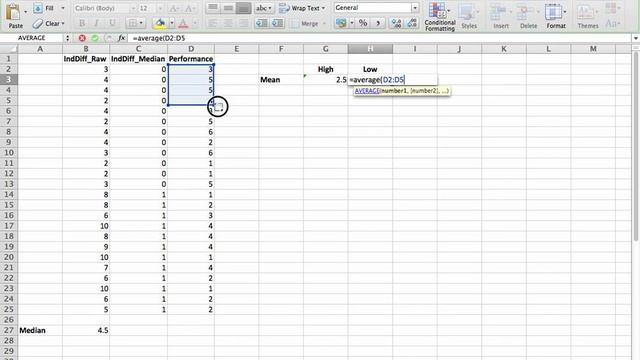The width and height of the screenshot is (640, 360).
Task: Confirm formula entry with green check
Action: click(95, 38)
